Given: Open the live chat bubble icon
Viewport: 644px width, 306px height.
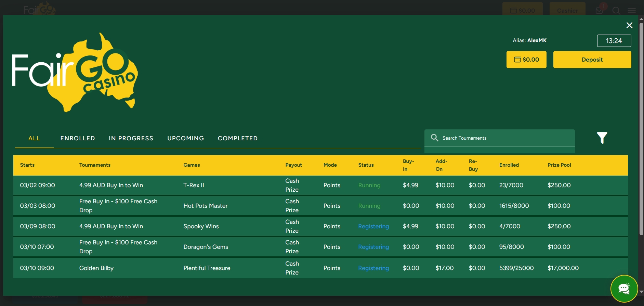Looking at the screenshot, I should pyautogui.click(x=624, y=289).
